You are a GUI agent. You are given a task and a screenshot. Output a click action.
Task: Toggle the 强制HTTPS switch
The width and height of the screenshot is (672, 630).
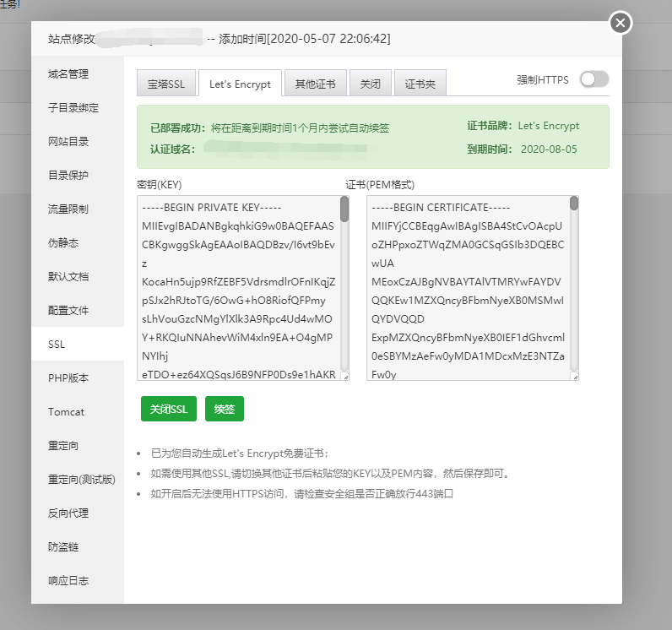tap(593, 79)
